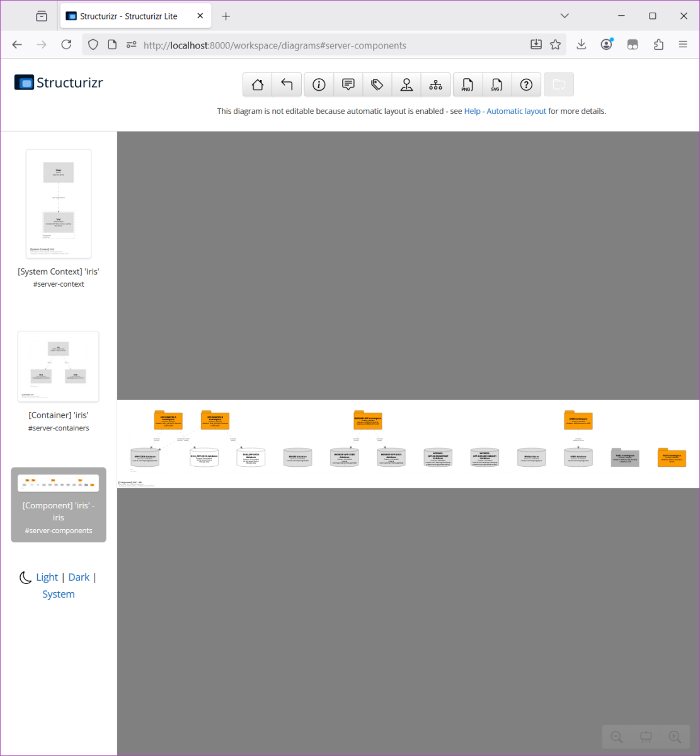This screenshot has height=756, width=700.
Task: Click the back arrow toolbar button
Action: pyautogui.click(x=287, y=84)
